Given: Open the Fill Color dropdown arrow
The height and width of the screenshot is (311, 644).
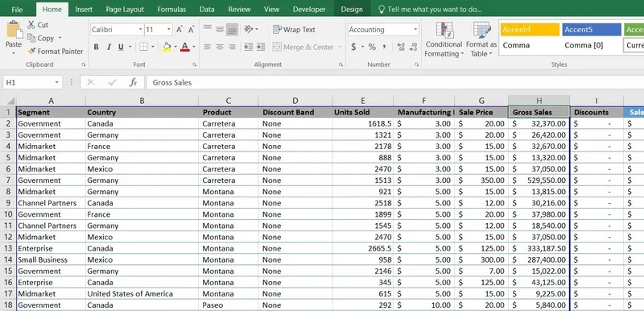Looking at the screenshot, I should click(175, 47).
